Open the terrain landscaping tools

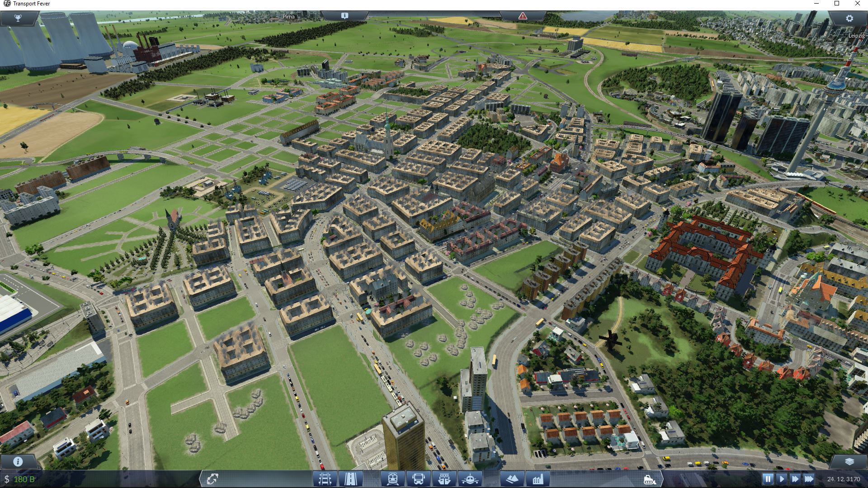(x=512, y=479)
